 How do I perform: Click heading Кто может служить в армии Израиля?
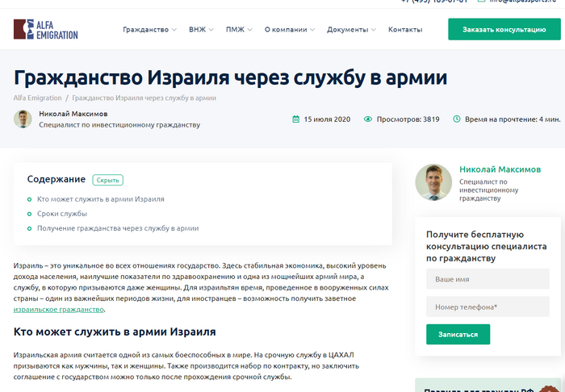pos(115,332)
